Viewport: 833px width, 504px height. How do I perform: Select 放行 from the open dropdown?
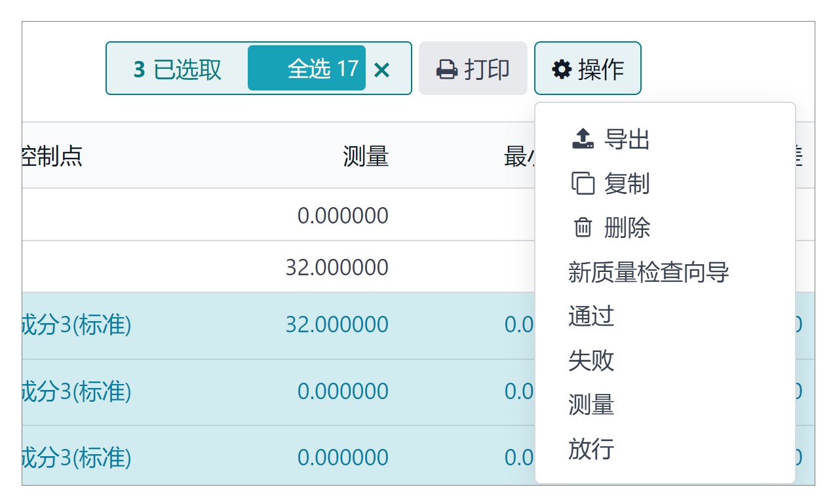click(x=591, y=450)
